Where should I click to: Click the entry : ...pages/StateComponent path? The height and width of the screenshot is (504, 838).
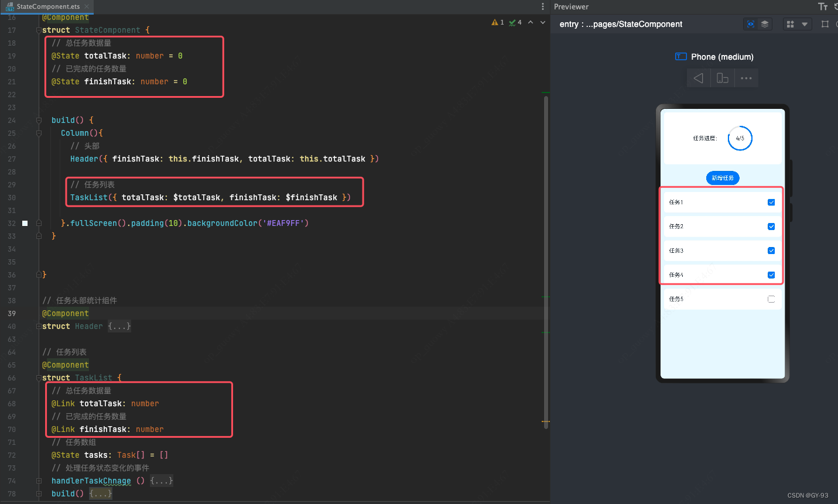(621, 24)
